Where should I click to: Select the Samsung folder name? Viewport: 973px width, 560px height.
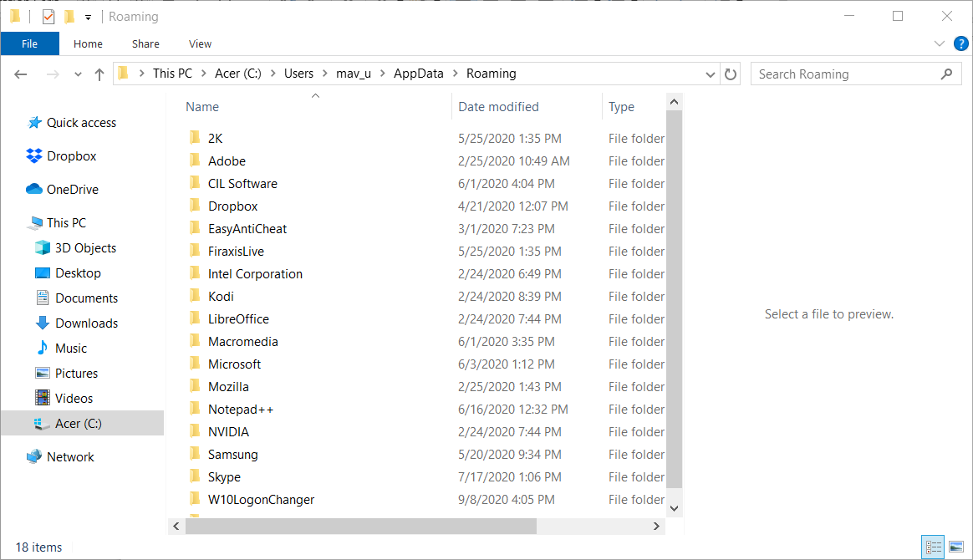click(x=232, y=455)
